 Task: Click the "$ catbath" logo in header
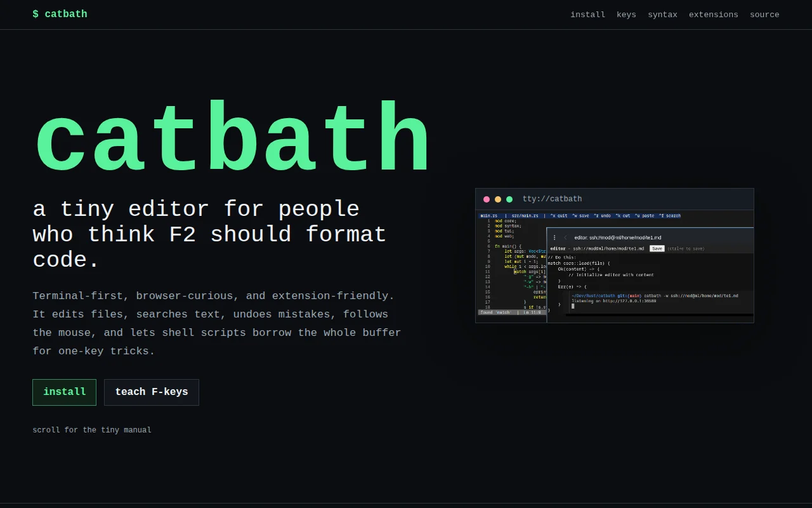click(60, 14)
